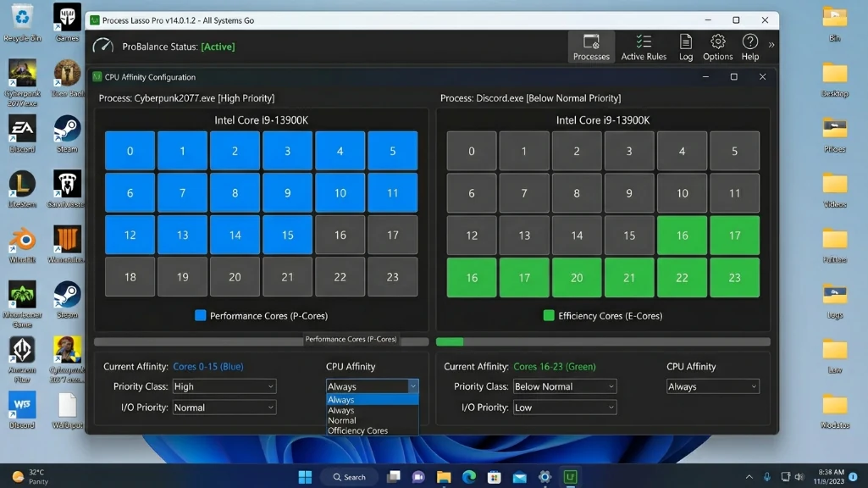Open Settings gear on the taskbar
The image size is (868, 488).
[545, 477]
